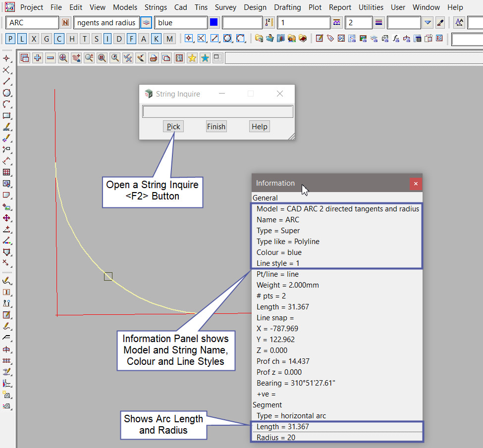Viewport: 483px width, 448px height.
Task: Open the Strings menu
Action: pyautogui.click(x=156, y=7)
